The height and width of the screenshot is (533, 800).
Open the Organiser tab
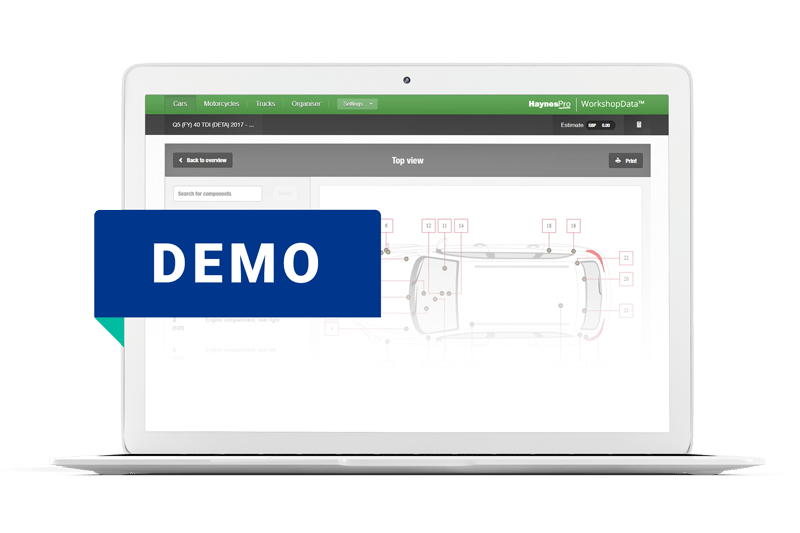306,104
